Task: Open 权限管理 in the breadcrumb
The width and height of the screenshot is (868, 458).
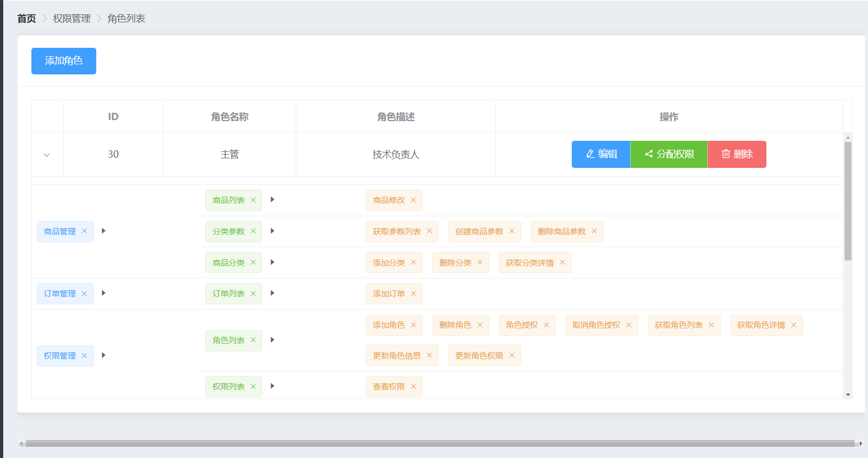Action: [72, 19]
